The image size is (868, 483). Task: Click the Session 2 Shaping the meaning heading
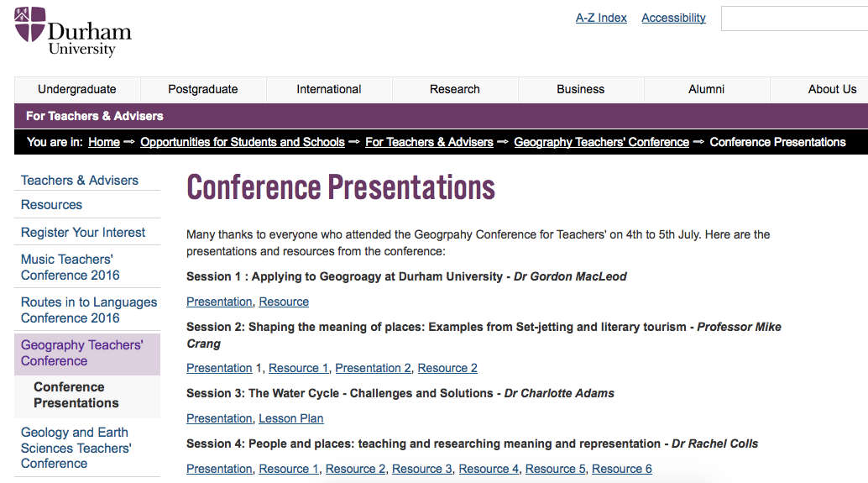coord(484,335)
